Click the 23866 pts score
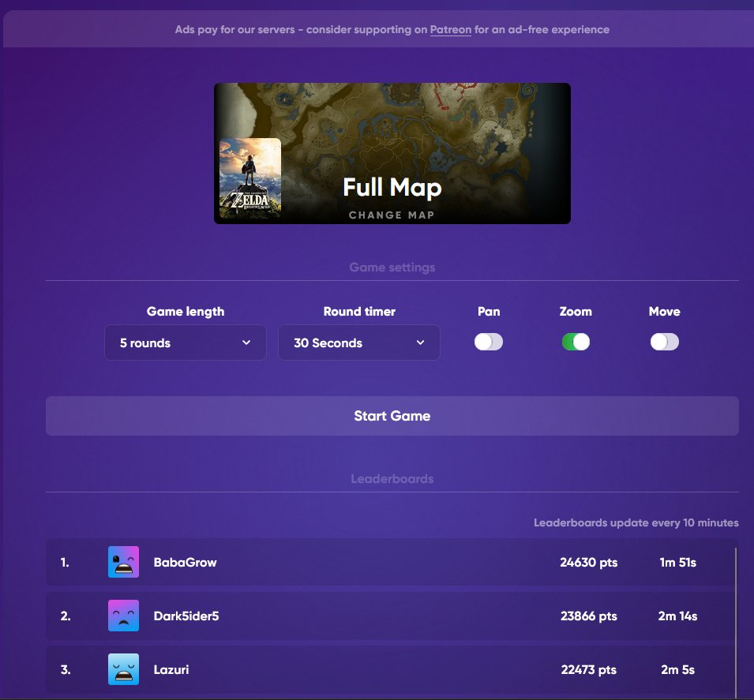This screenshot has height=700, width=754. pos(588,616)
